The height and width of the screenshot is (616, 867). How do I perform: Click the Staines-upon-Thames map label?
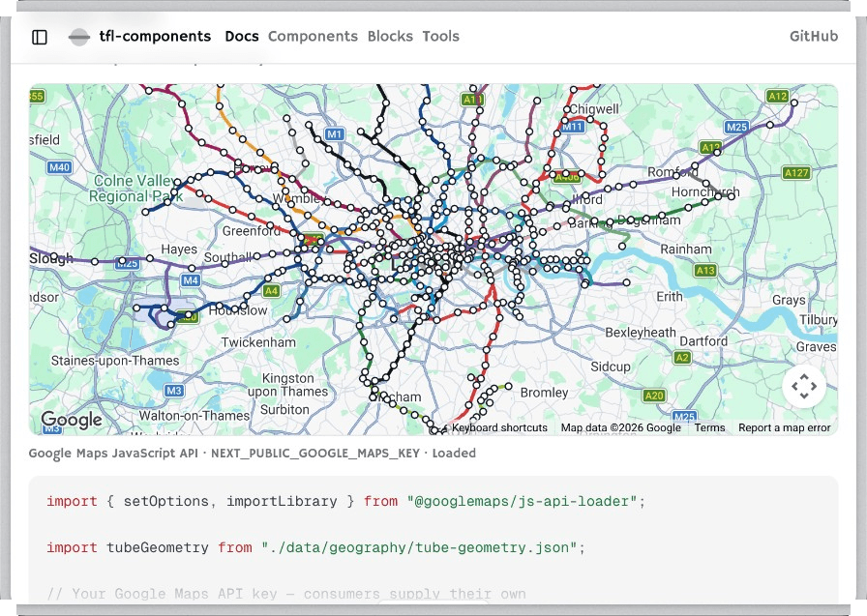(115, 361)
